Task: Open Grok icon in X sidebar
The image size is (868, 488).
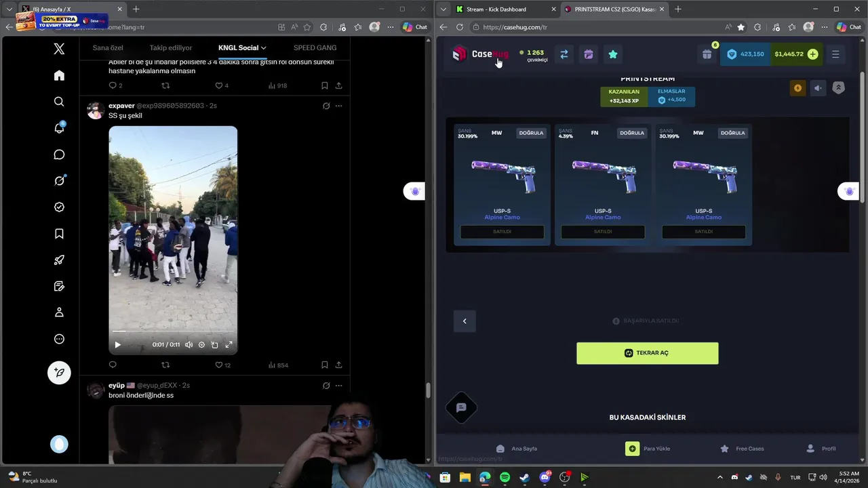Action: 59,180
